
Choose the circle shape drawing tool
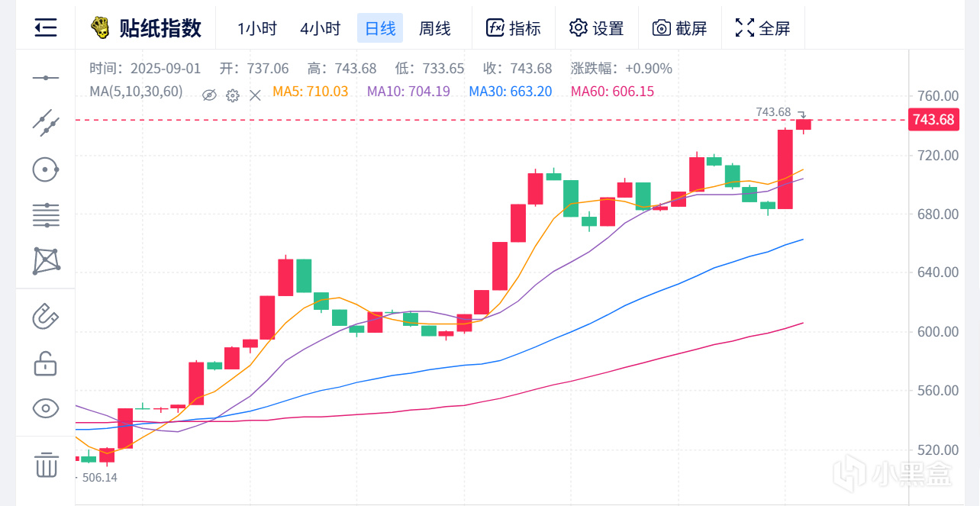pos(46,169)
